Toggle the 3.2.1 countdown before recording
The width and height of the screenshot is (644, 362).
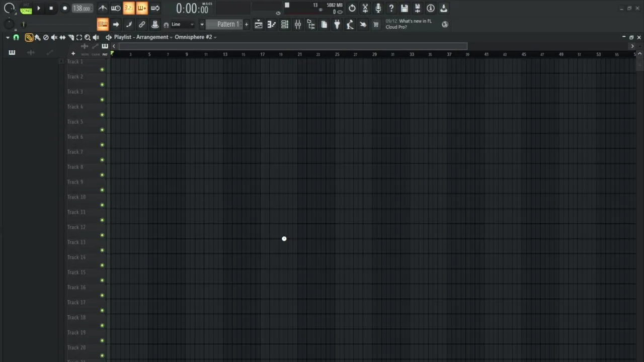tap(129, 8)
